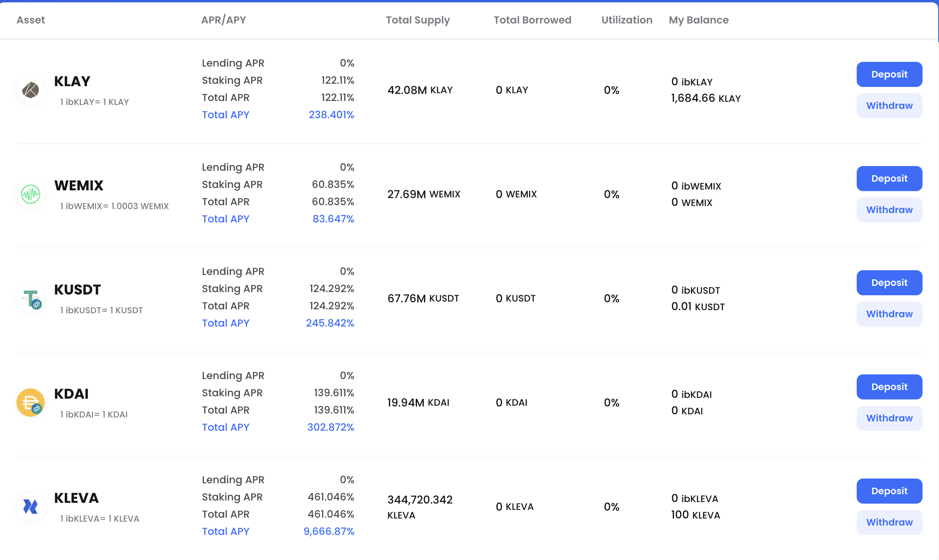This screenshot has height=560, width=939.
Task: Click the 100 KLEVA balance
Action: pos(696,515)
